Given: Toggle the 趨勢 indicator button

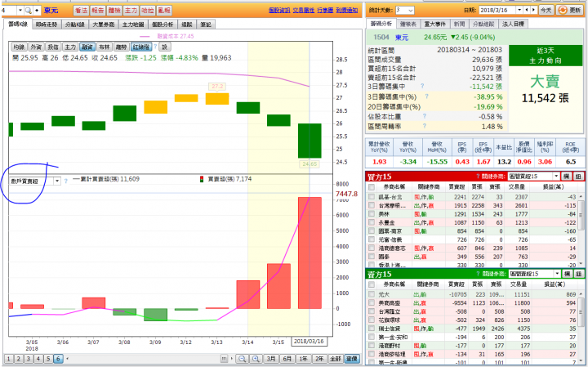Looking at the screenshot, I should [121, 47].
